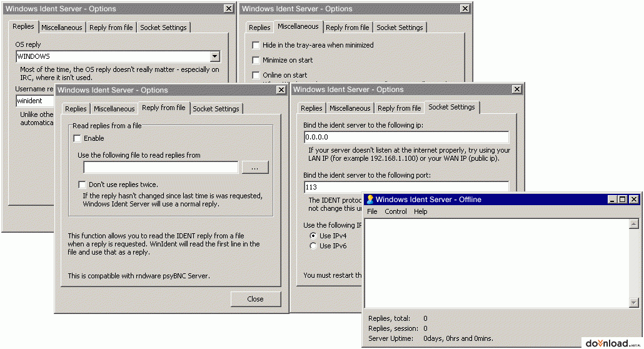This screenshot has height=349, width=644.
Task: Click the empty server log text area
Action: pos(497,263)
